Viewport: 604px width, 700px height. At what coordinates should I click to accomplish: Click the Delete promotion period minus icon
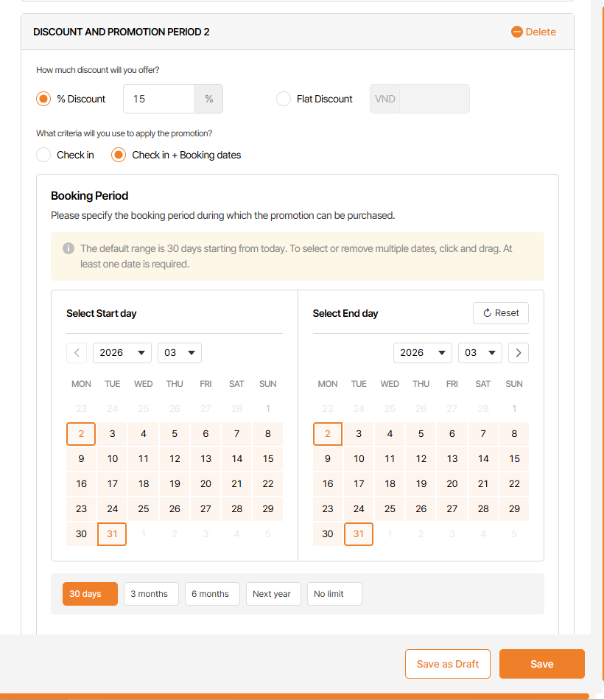[x=517, y=32]
